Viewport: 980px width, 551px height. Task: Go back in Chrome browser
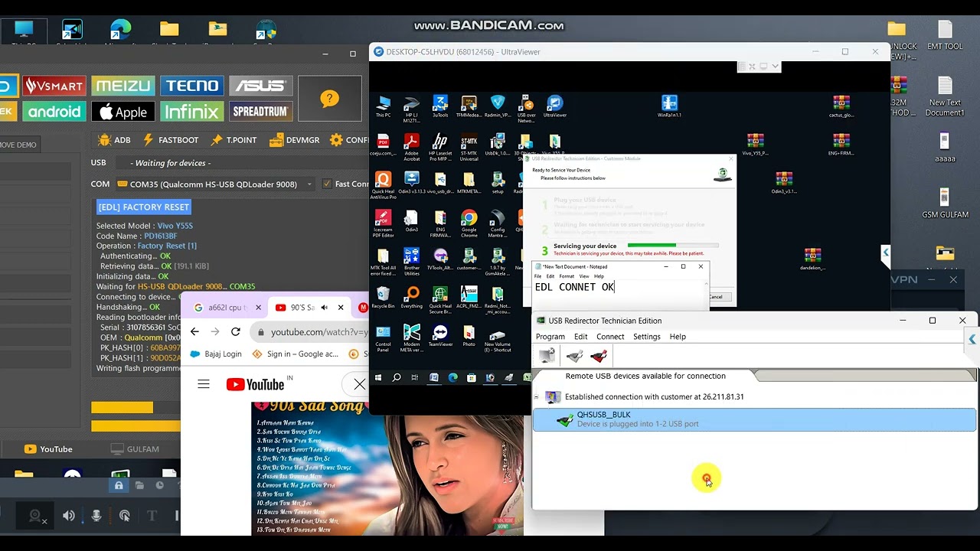coord(194,331)
